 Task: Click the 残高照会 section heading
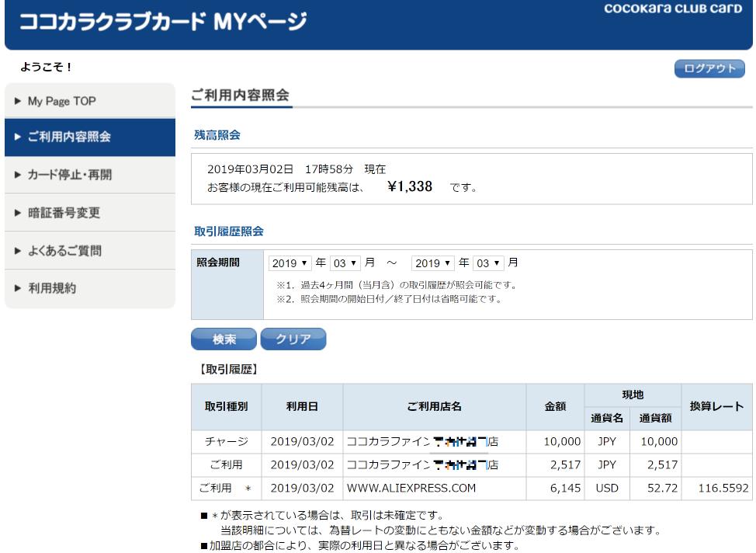click(217, 135)
